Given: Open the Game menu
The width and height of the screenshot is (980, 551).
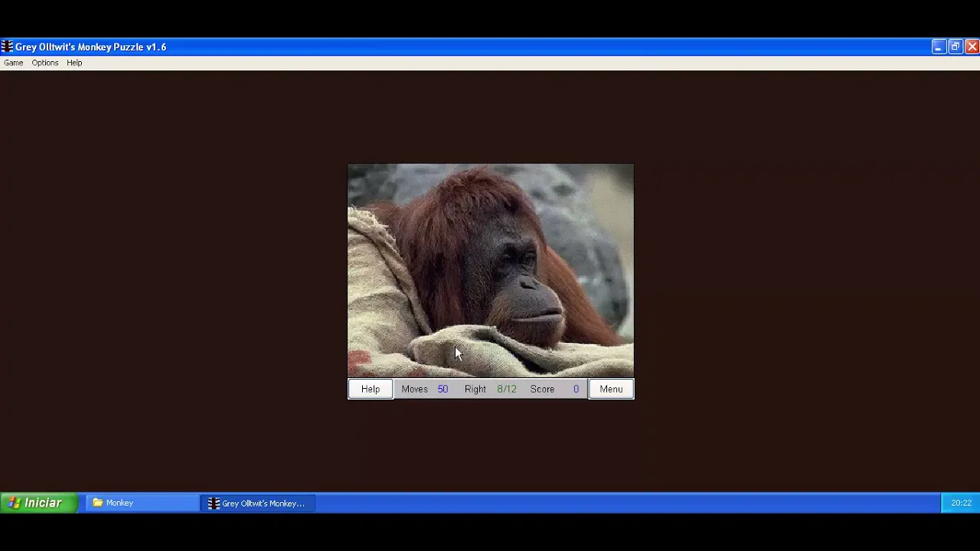Looking at the screenshot, I should [13, 63].
